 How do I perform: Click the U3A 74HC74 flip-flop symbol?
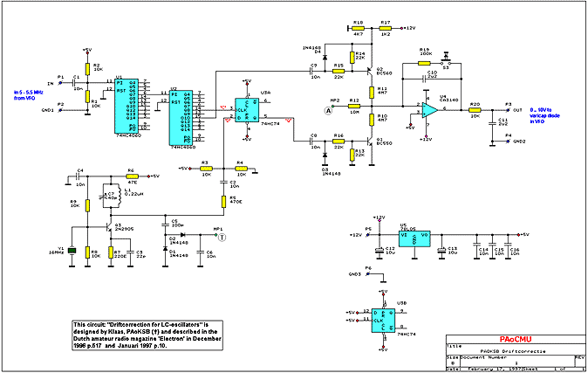(247, 110)
